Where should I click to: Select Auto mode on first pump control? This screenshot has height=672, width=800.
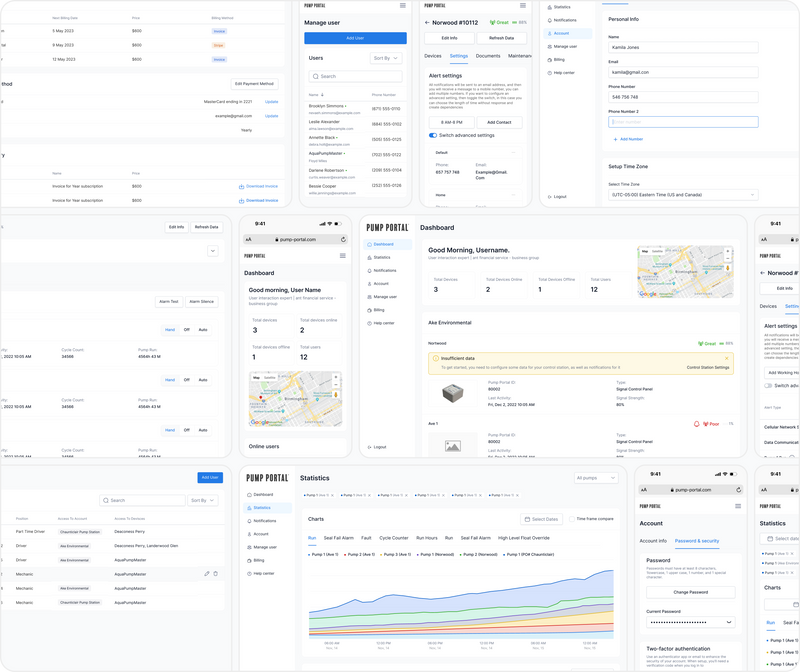point(203,330)
